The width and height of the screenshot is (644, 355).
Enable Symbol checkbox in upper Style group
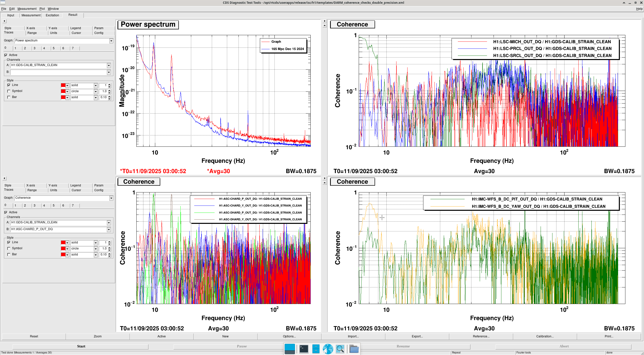pyautogui.click(x=9, y=91)
